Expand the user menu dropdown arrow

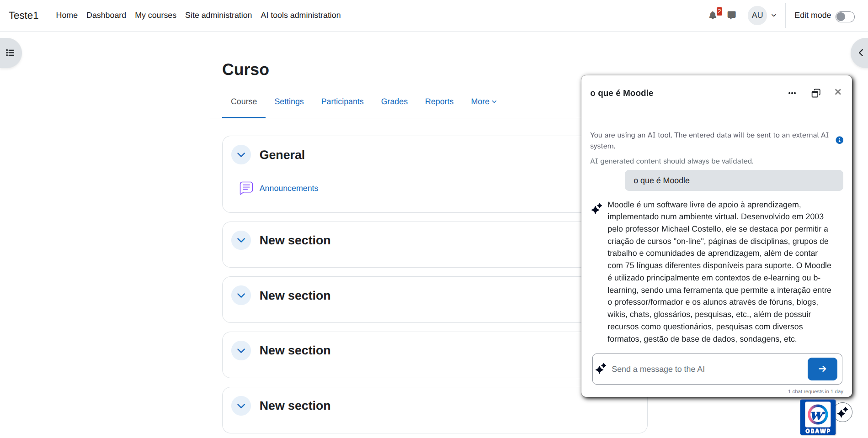[774, 16]
